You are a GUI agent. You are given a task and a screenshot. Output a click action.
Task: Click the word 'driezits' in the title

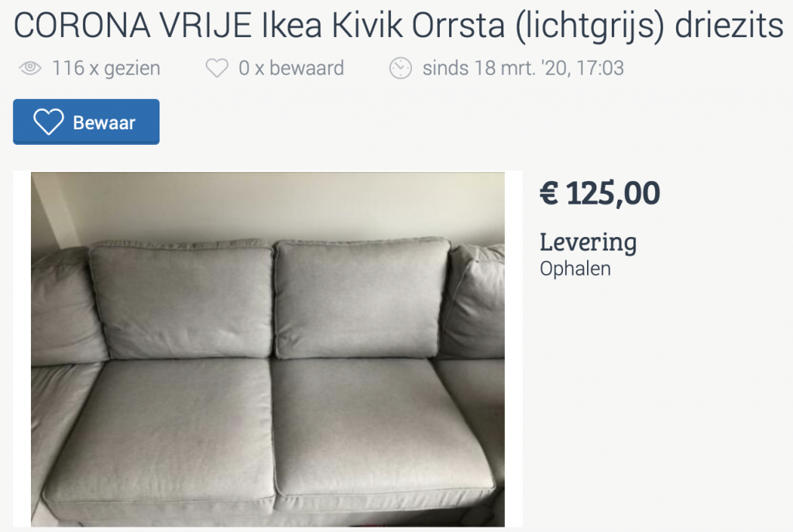[x=729, y=25]
